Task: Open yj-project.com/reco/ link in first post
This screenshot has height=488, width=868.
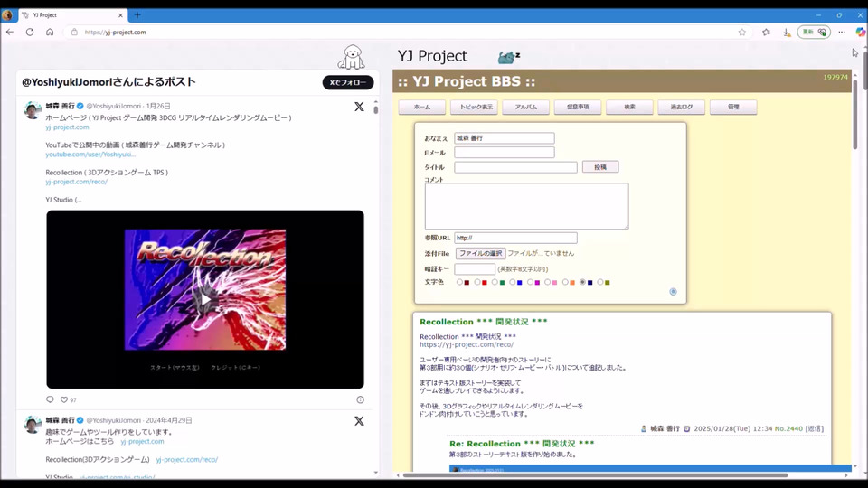Action: pos(76,182)
